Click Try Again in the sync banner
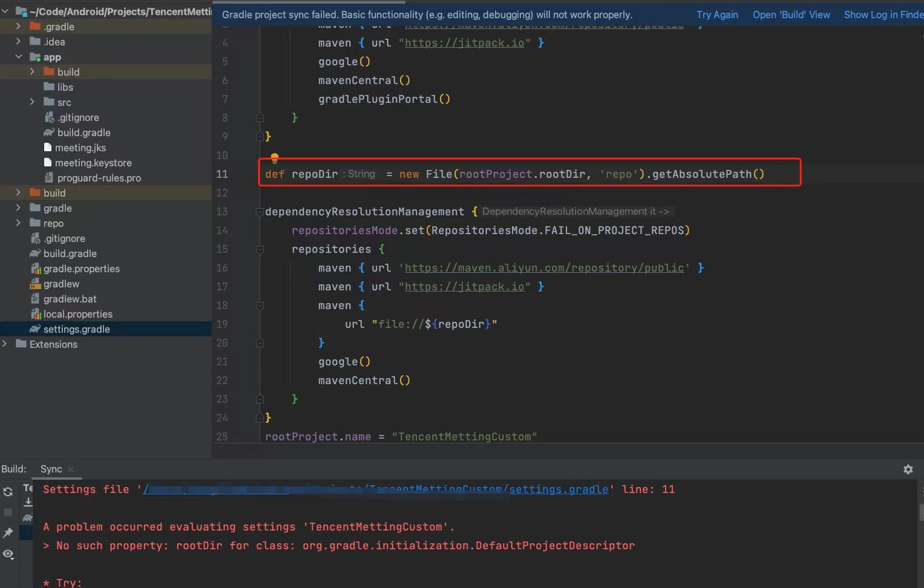This screenshot has width=924, height=588. pos(717,15)
